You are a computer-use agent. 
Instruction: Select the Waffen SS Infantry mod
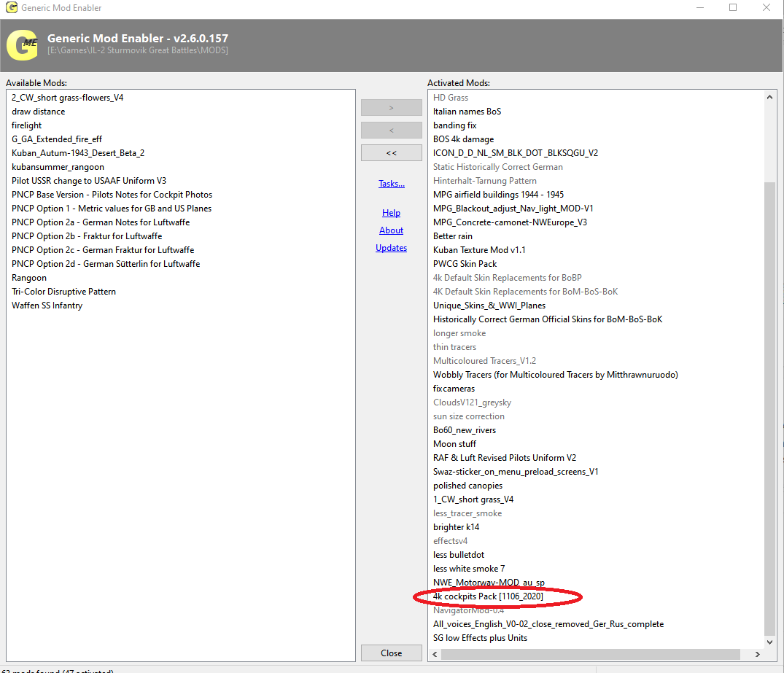click(x=47, y=306)
